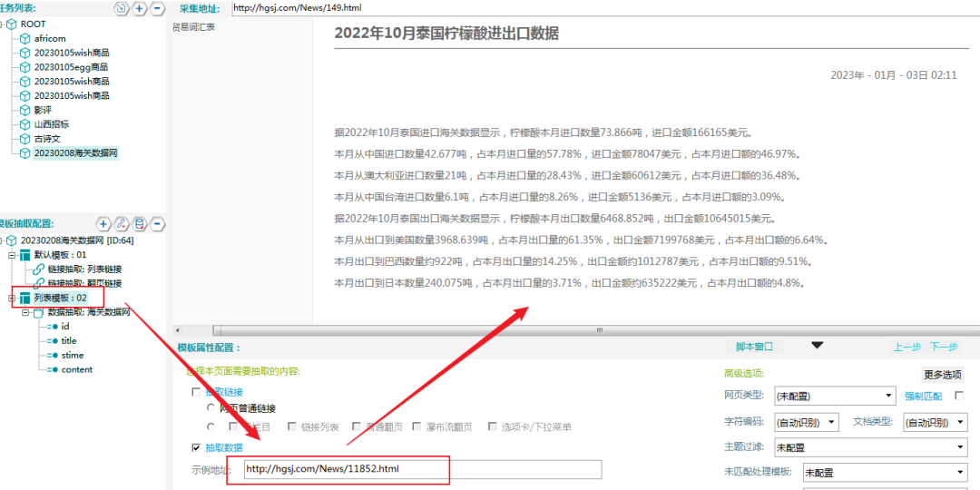Go to 下一步
Screen dimensions: 980x490
(x=943, y=348)
